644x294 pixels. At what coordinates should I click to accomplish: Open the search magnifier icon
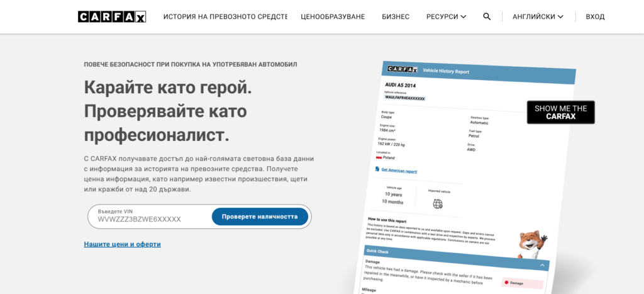[x=487, y=17]
